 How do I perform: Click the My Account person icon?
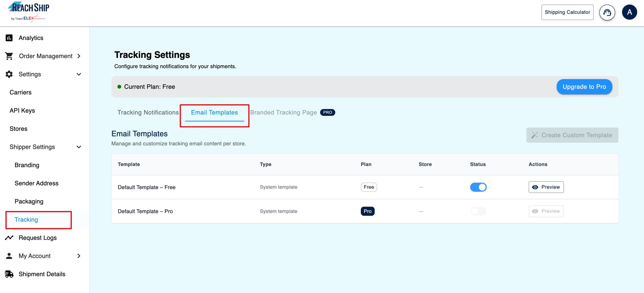click(9, 256)
